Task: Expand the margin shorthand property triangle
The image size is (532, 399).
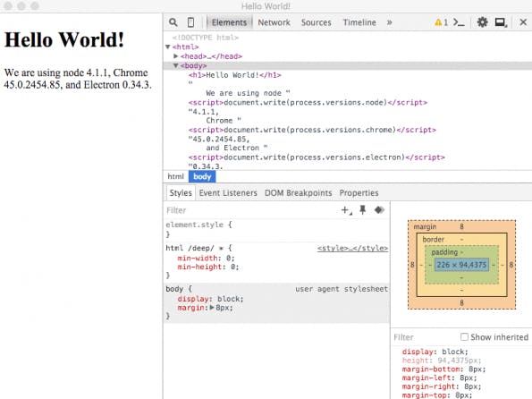Action: point(212,308)
